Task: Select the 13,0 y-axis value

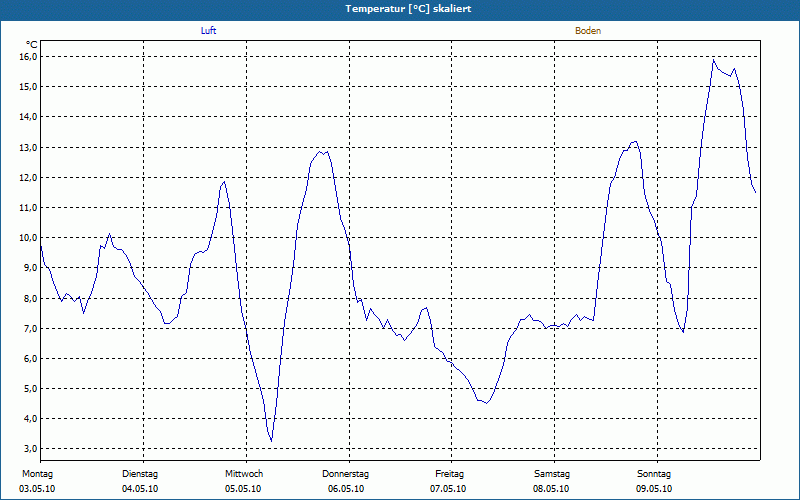Action: 29,147
